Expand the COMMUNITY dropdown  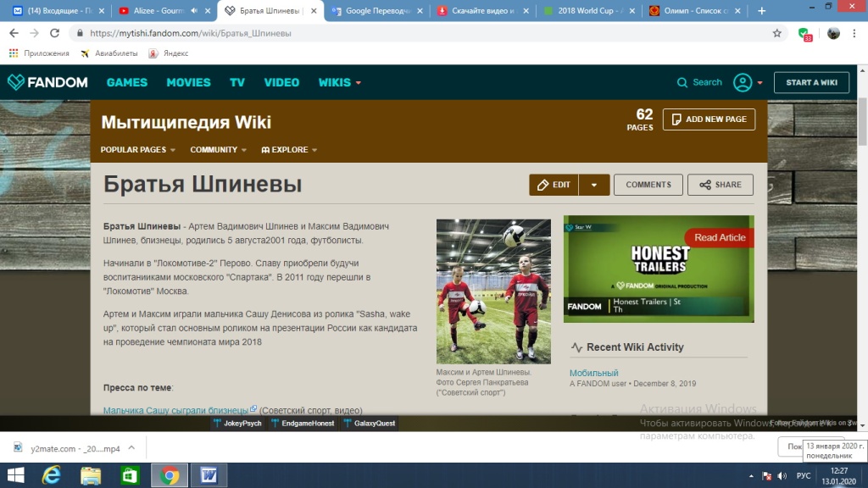[x=218, y=150]
